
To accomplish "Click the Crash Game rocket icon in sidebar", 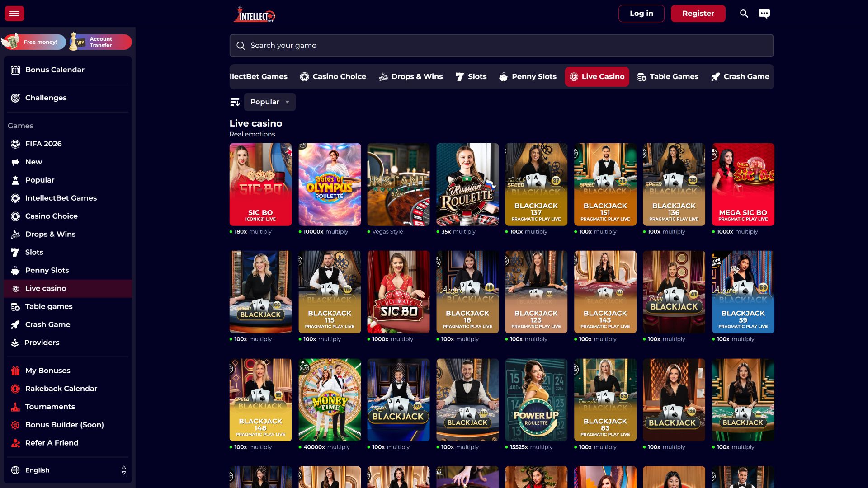I will (x=15, y=325).
